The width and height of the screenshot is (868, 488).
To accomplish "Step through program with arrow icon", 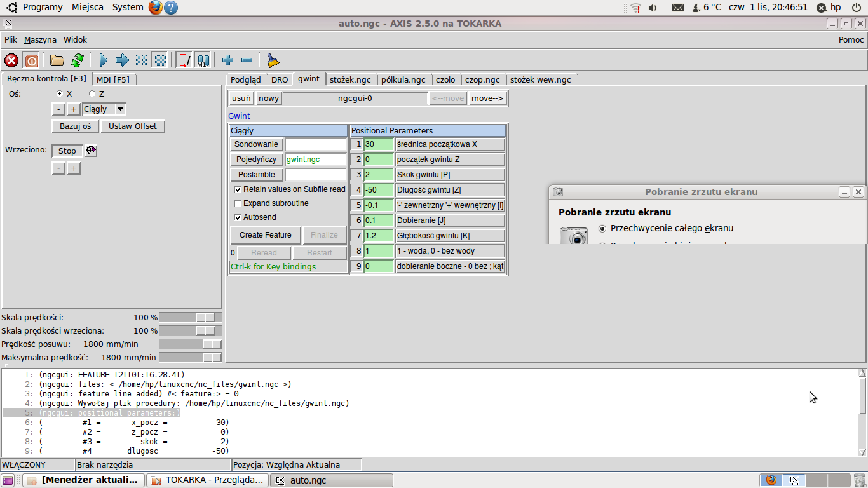I will click(123, 60).
